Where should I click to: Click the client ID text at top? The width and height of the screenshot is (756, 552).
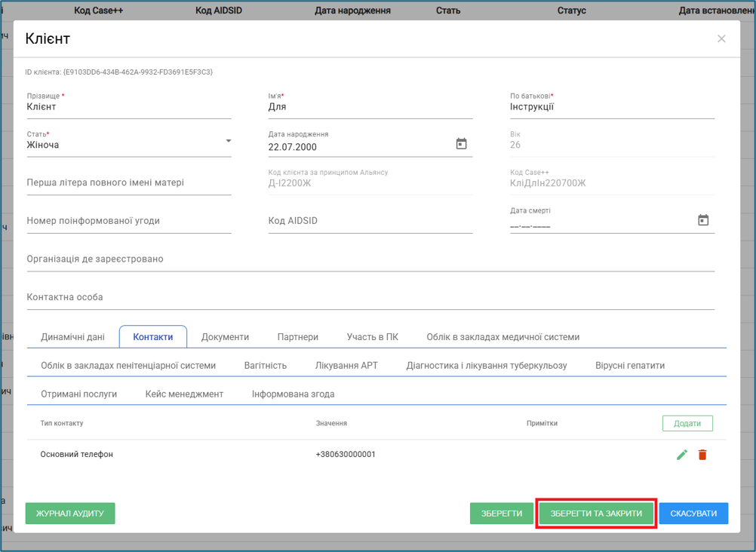119,72
